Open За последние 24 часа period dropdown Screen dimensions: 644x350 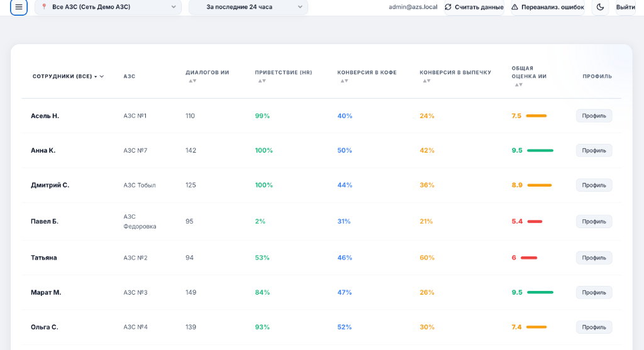[x=248, y=7]
